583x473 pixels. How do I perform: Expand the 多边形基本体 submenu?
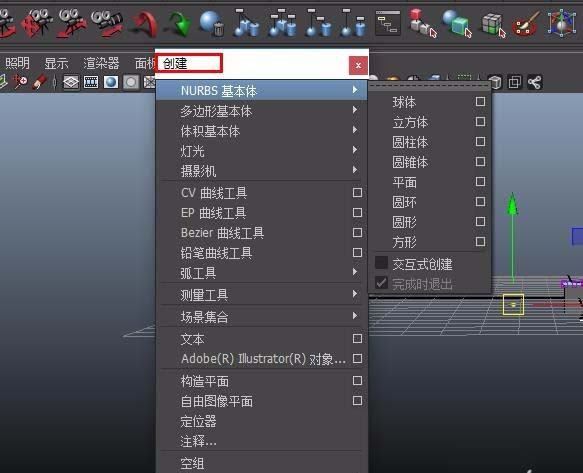click(x=261, y=110)
